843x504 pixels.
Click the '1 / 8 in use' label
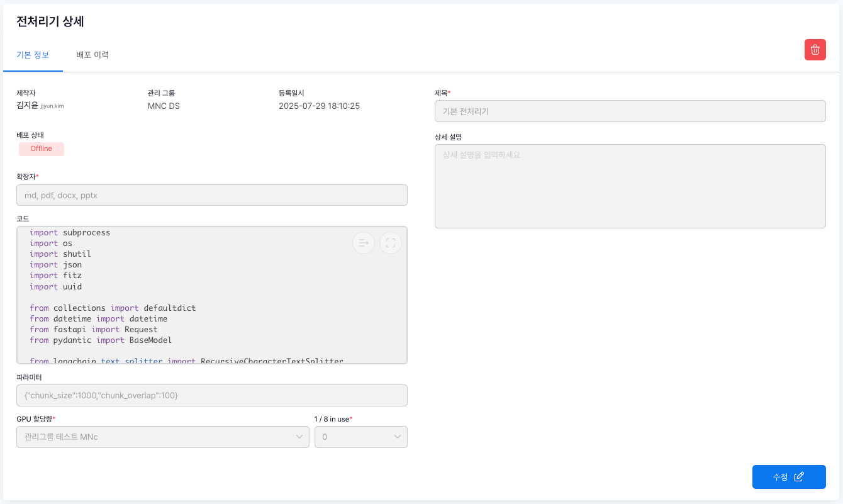[x=332, y=419]
